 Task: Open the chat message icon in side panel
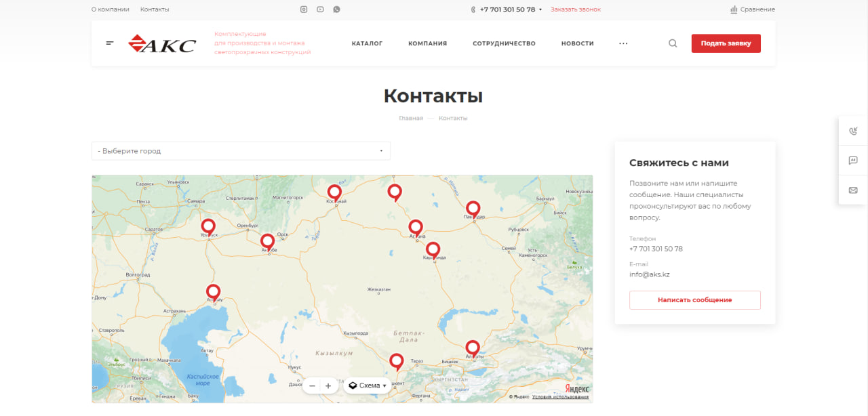(853, 161)
